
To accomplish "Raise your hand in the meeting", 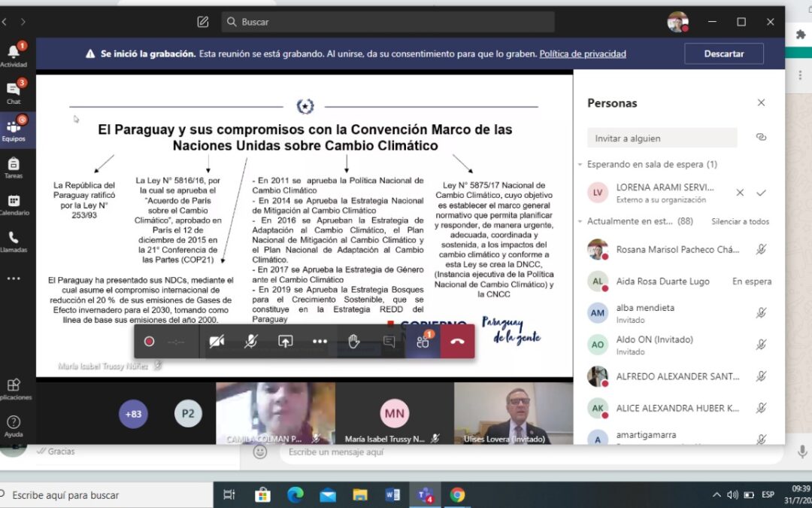I will [x=353, y=341].
